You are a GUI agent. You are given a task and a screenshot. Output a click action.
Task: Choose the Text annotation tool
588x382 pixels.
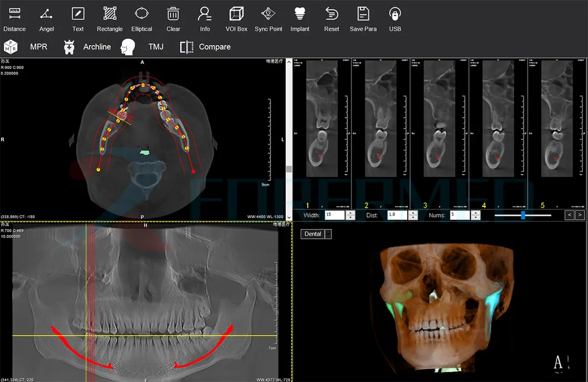tap(78, 17)
